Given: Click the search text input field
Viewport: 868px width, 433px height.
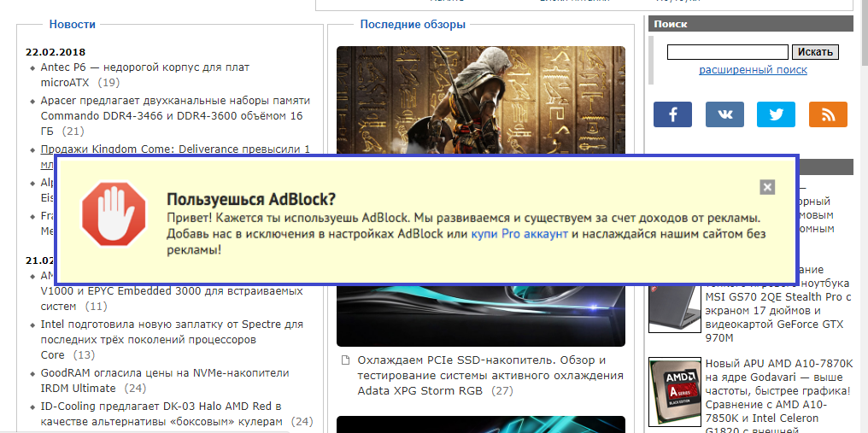Looking at the screenshot, I should (727, 52).
